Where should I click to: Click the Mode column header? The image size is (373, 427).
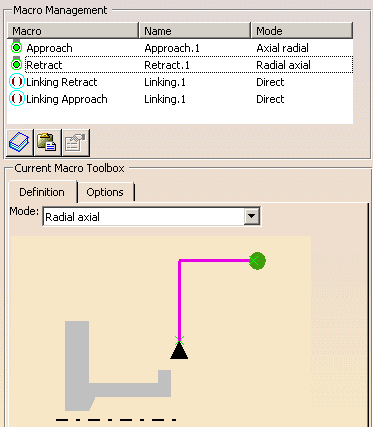click(x=302, y=31)
